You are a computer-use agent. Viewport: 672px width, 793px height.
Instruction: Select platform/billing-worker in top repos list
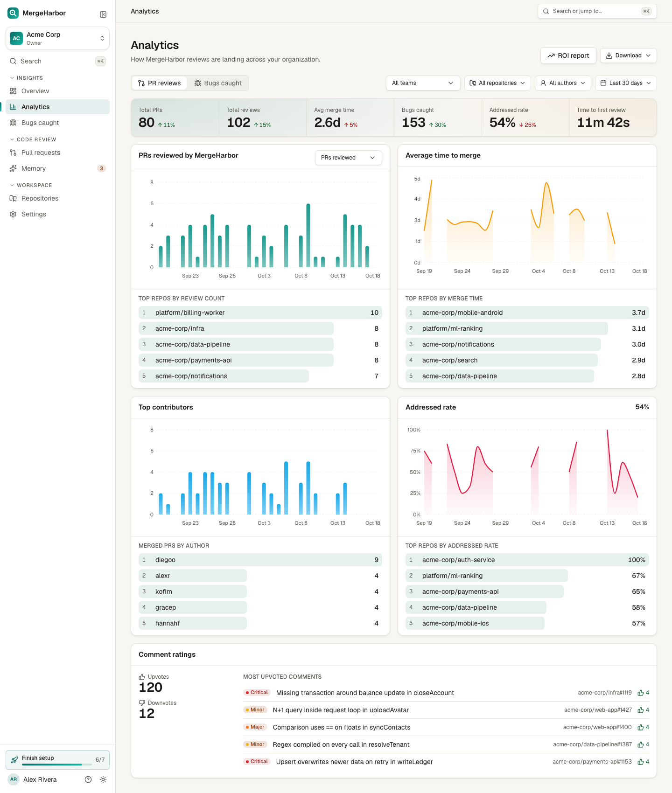260,313
